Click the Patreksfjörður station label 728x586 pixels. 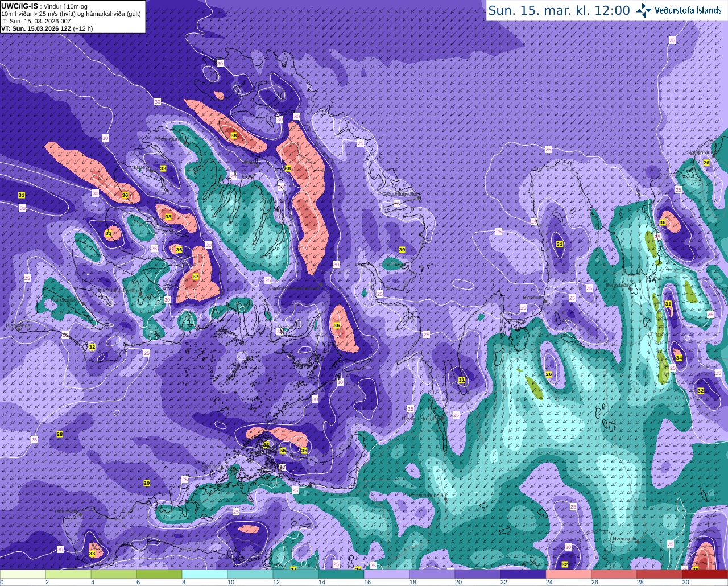66,299
